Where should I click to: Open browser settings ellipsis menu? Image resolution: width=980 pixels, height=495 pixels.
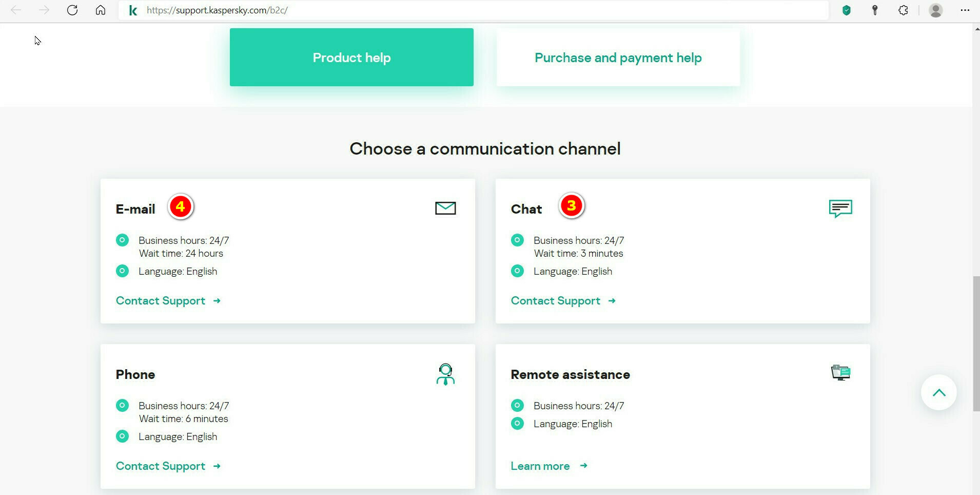click(x=965, y=10)
